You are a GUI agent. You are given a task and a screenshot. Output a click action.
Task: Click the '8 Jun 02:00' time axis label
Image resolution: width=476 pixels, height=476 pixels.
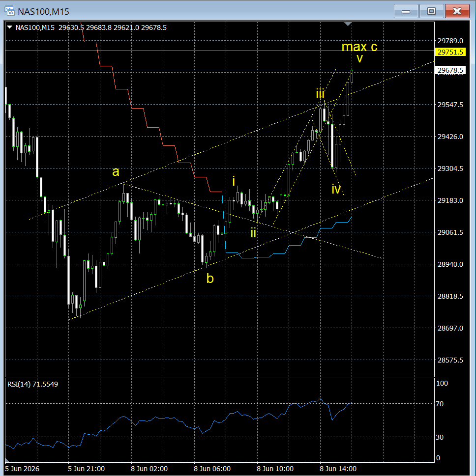coord(149,469)
